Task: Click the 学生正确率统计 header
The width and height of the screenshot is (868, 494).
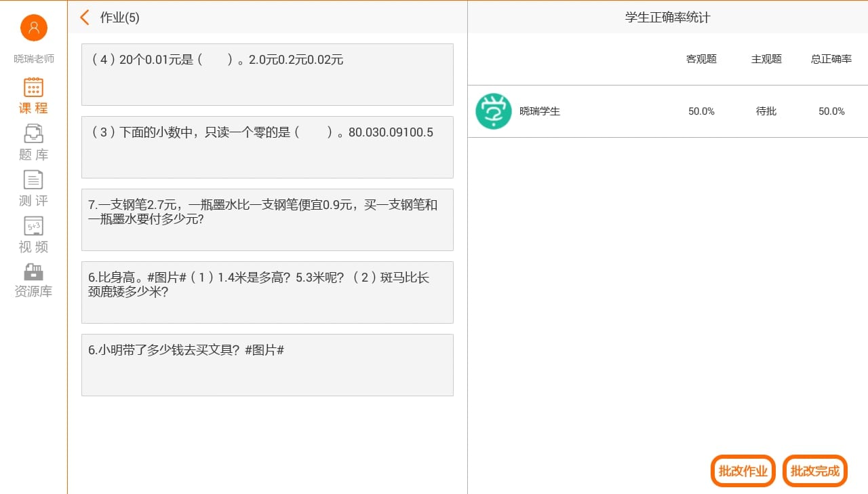Action: (668, 18)
